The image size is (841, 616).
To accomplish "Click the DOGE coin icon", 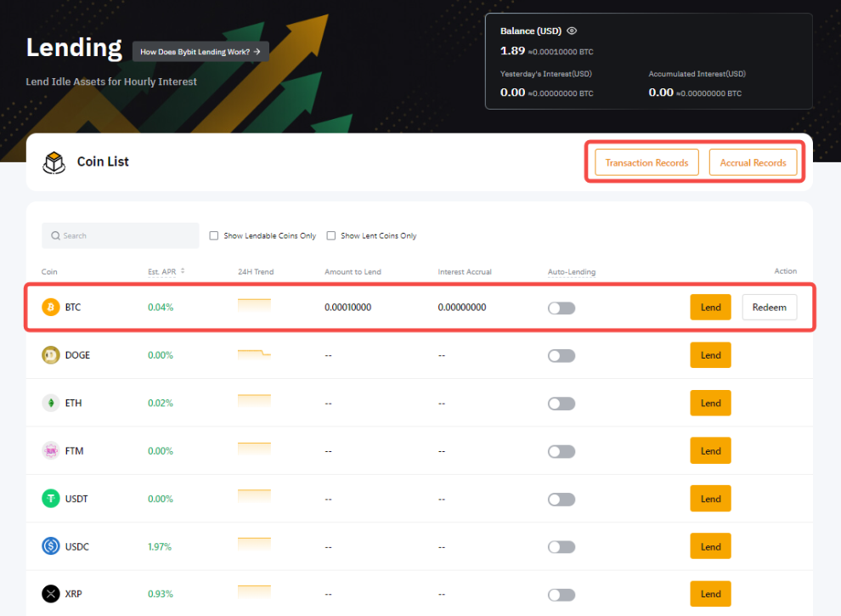I will (51, 355).
